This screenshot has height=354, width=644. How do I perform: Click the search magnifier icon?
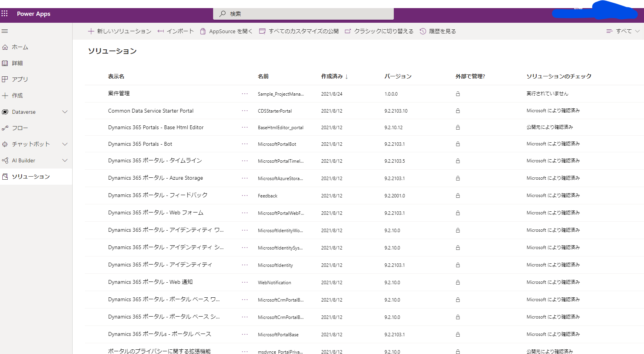click(x=222, y=13)
